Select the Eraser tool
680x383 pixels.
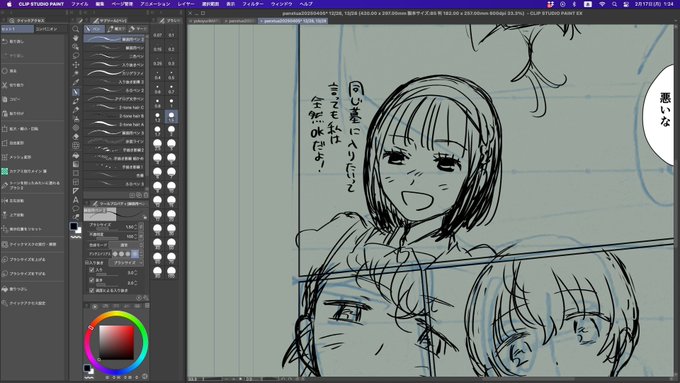tap(76, 137)
